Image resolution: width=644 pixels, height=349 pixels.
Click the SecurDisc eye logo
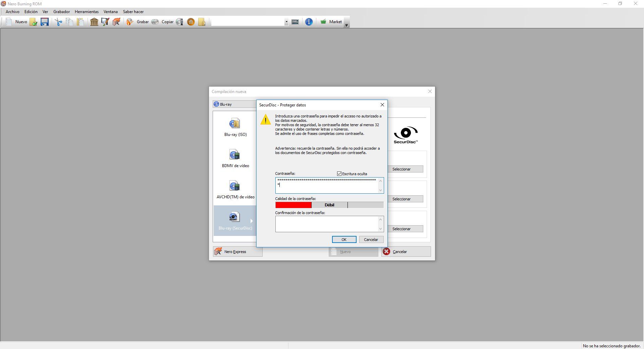(x=406, y=135)
